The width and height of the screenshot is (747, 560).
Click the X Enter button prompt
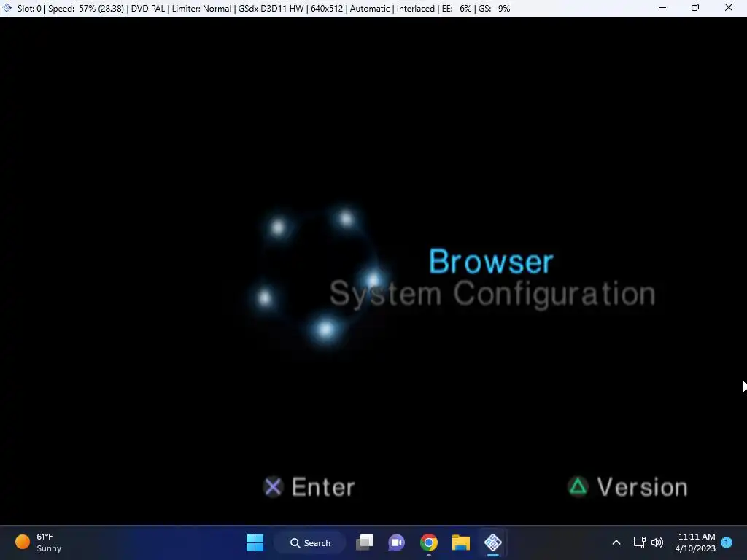(x=309, y=486)
